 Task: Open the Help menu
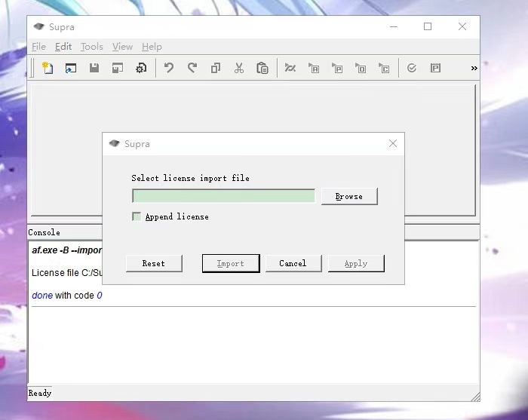pos(152,47)
